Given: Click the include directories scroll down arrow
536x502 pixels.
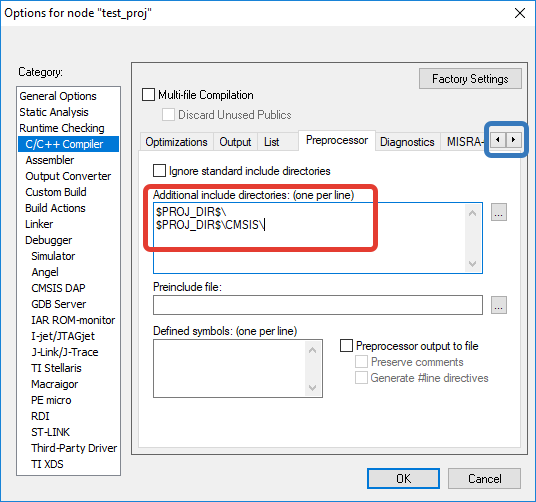Looking at the screenshot, I should pos(472,263).
